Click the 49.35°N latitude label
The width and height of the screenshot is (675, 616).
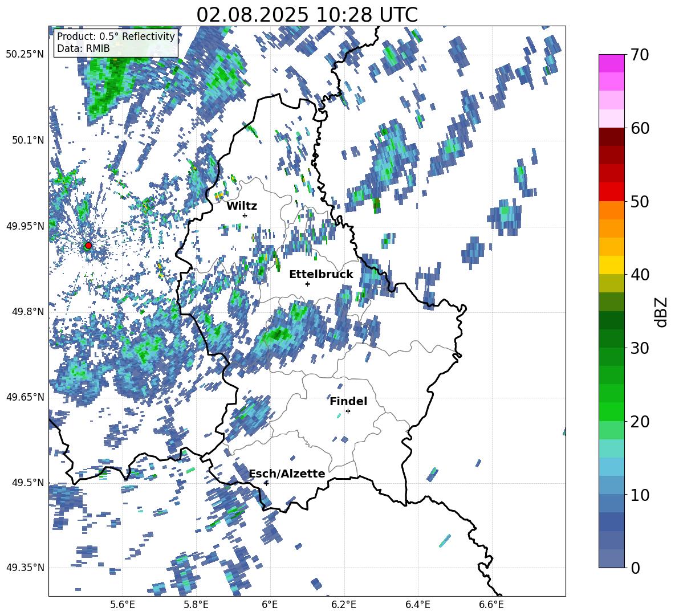25,568
